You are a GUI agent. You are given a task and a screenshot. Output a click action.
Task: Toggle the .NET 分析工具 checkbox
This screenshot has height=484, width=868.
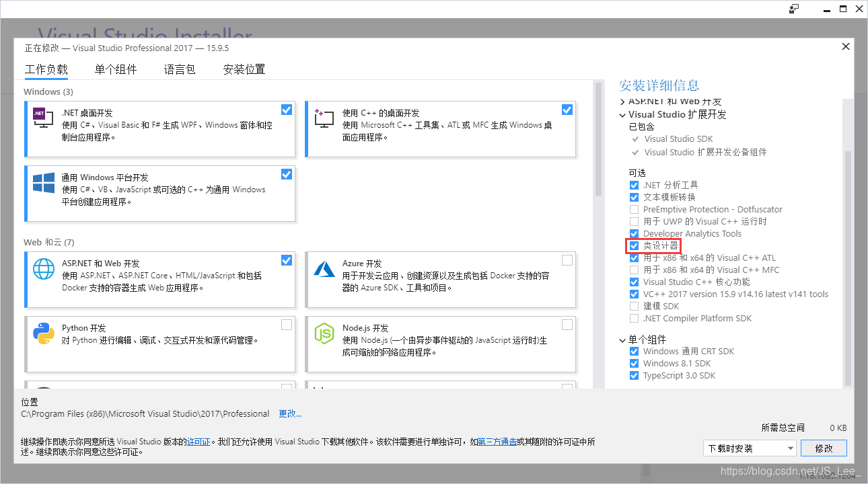pyautogui.click(x=634, y=185)
